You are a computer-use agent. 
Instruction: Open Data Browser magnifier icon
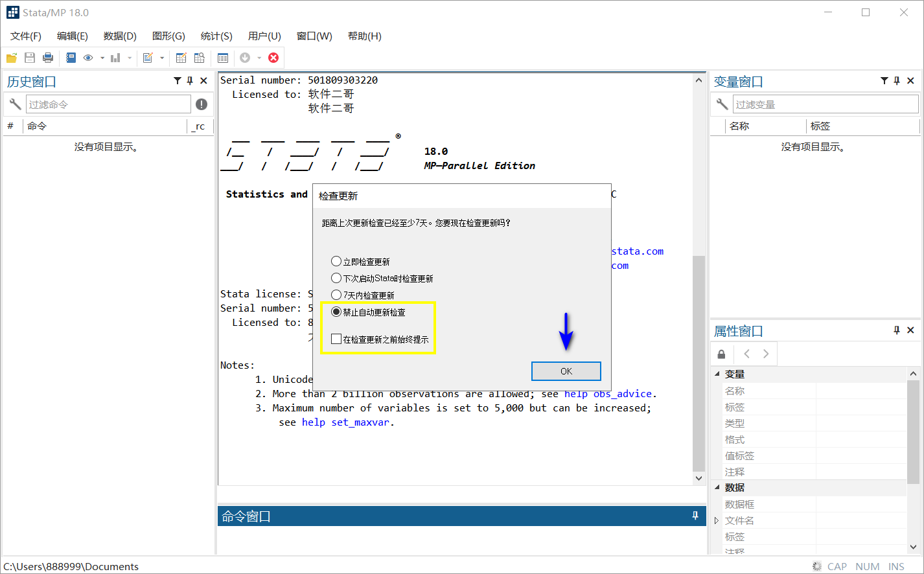200,58
